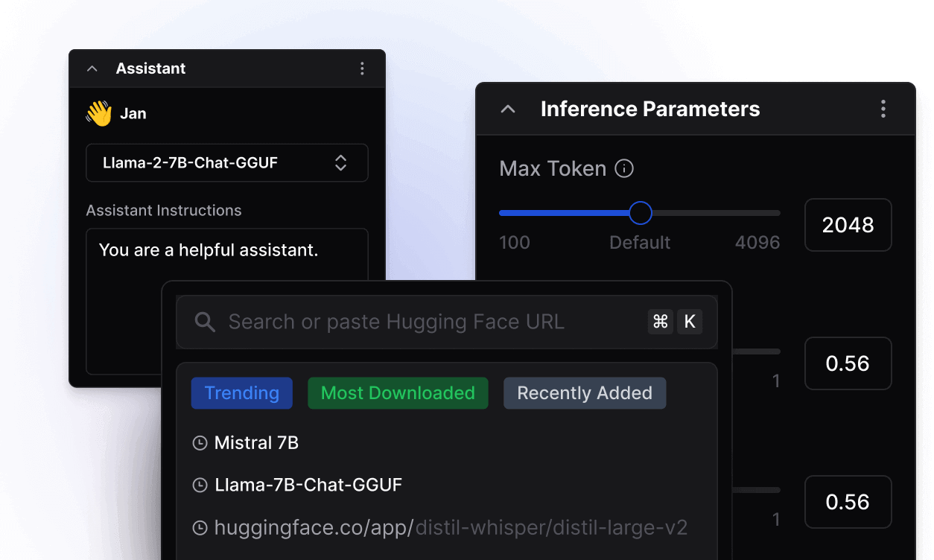Collapse the Assistant panel chevron
This screenshot has width=934, height=560.
(92, 69)
